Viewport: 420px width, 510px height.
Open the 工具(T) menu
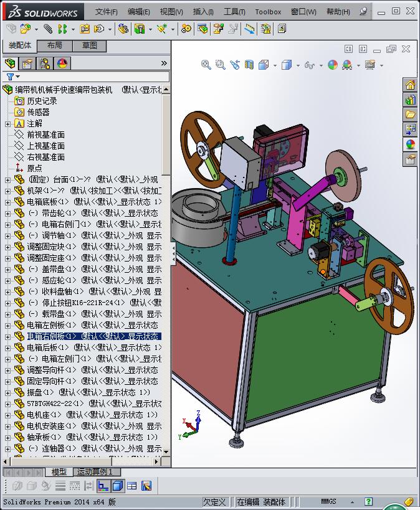coord(234,12)
